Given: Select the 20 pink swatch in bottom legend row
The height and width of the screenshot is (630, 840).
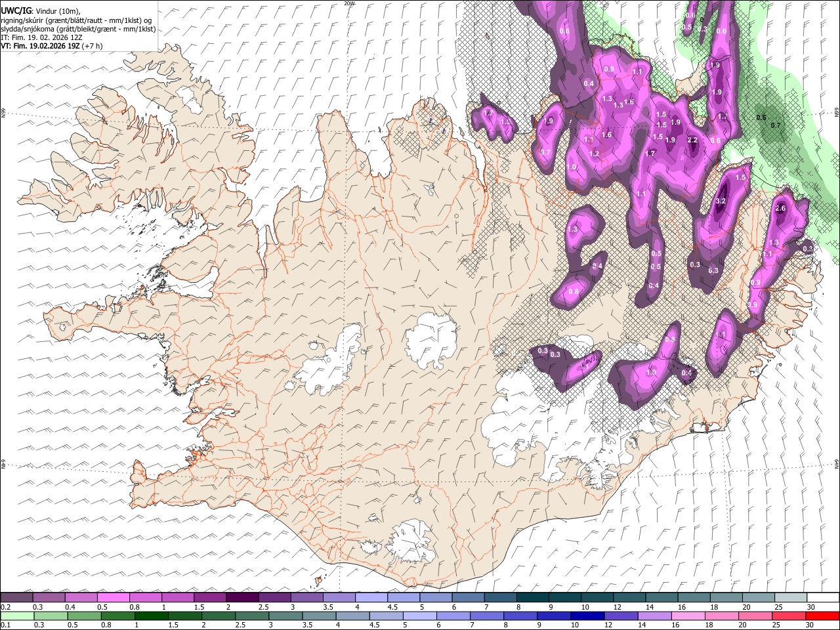Looking at the screenshot, I should point(755,616).
